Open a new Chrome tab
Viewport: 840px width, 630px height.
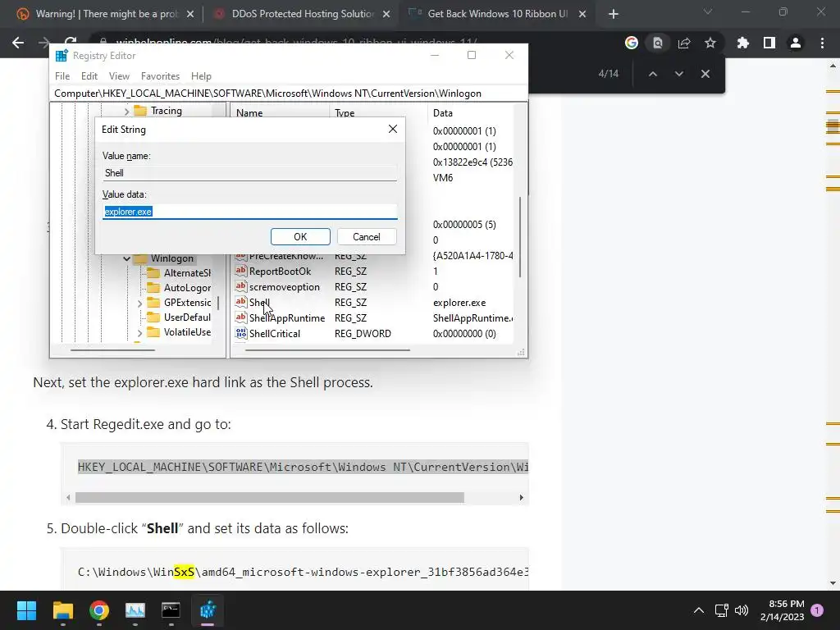(614, 14)
